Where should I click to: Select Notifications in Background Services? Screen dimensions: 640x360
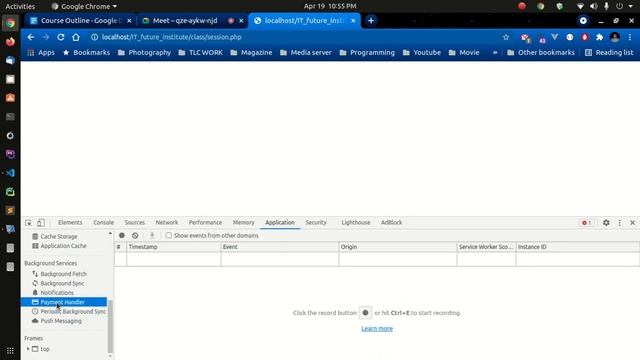pos(57,293)
